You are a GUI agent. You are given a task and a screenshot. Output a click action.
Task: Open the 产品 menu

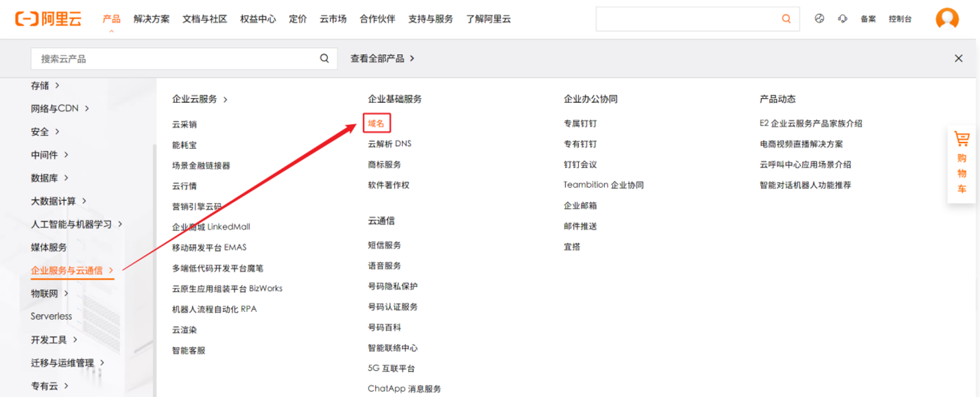point(112,19)
